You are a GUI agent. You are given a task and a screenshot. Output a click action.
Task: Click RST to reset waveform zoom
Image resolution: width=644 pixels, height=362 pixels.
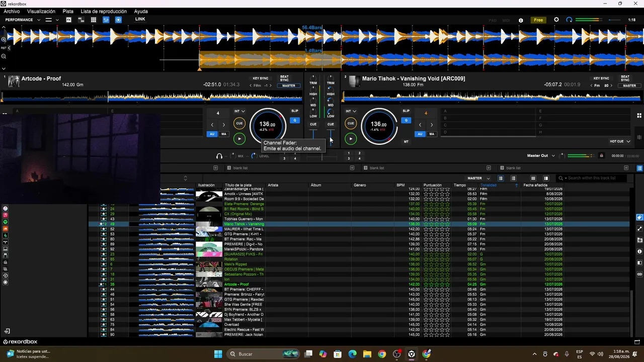pos(4,48)
